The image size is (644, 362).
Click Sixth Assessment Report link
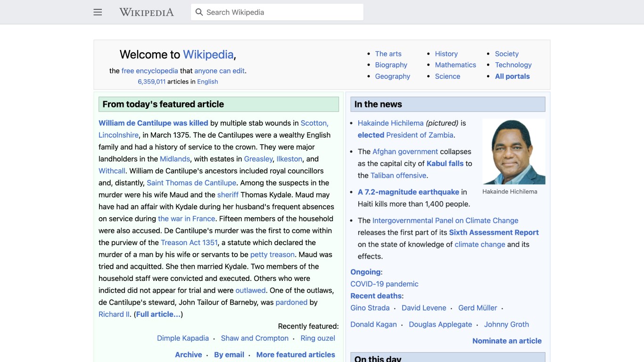point(494,232)
